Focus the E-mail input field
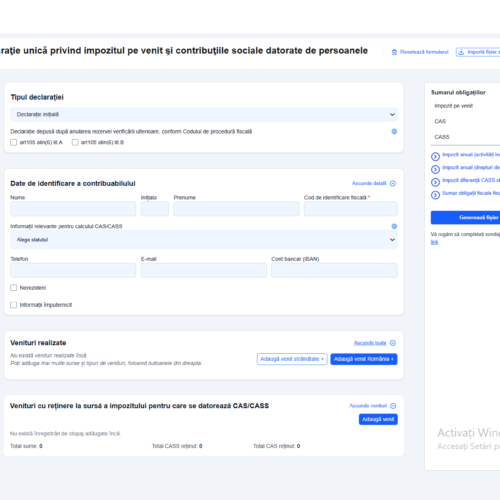Viewport: 500px width, 500px height. pos(204,270)
